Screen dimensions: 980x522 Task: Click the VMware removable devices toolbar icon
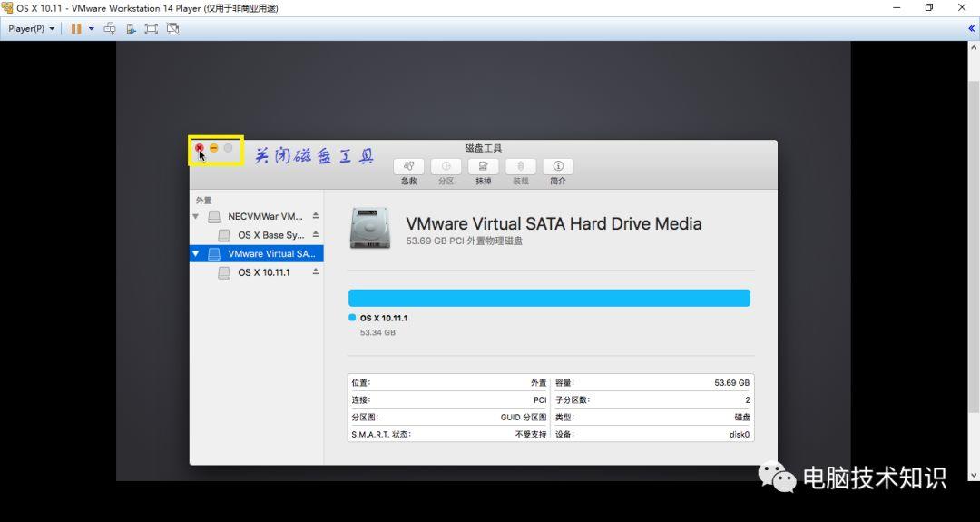tap(131, 29)
